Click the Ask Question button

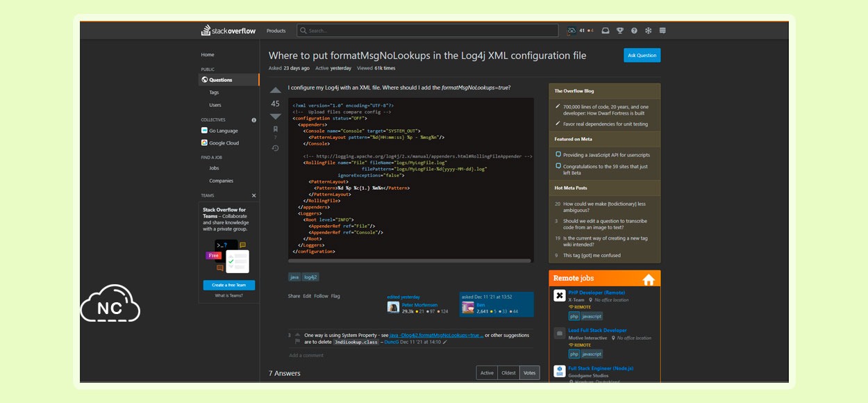click(642, 55)
